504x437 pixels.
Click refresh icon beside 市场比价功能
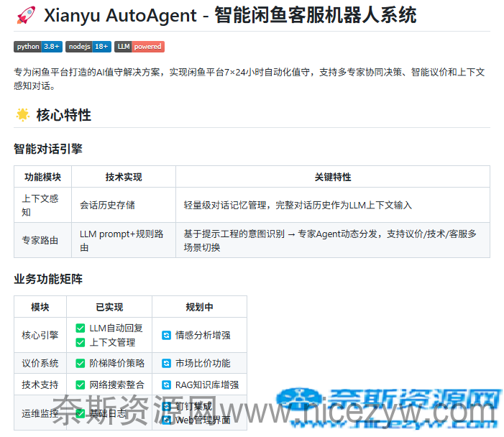pyautogui.click(x=166, y=363)
